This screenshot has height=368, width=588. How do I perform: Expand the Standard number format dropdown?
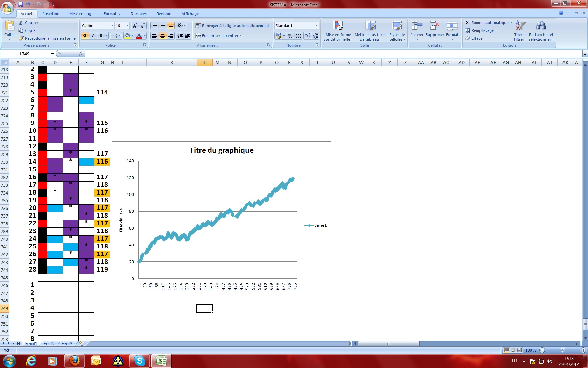pyautogui.click(x=316, y=26)
